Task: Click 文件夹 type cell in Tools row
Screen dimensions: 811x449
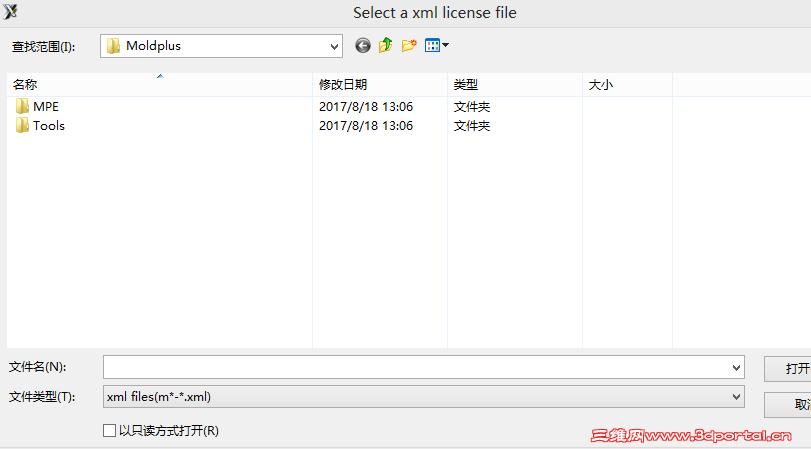Action: 472,126
